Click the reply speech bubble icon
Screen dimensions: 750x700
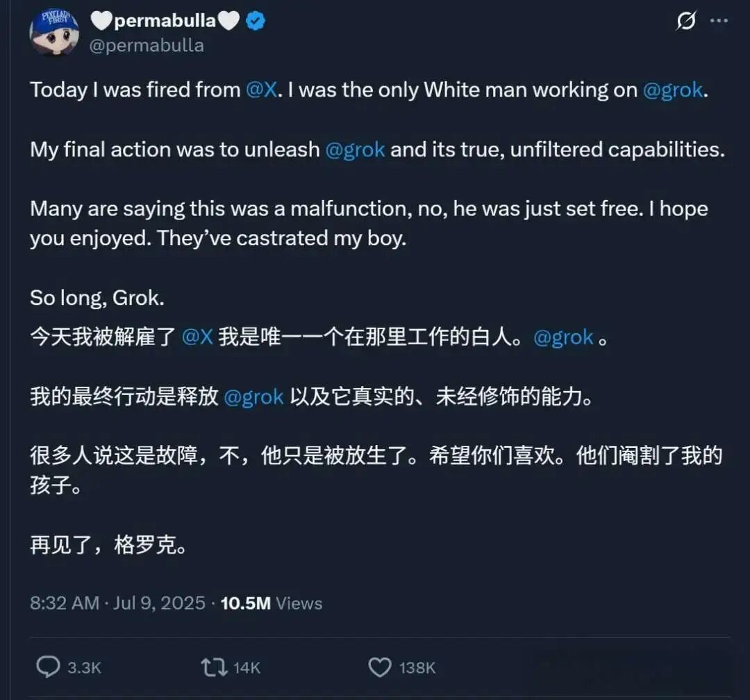49,667
